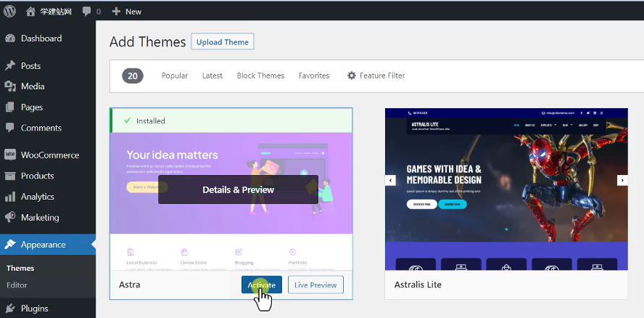
Task: Go to previous slide in Astralis Lite preview
Action: pos(391,180)
